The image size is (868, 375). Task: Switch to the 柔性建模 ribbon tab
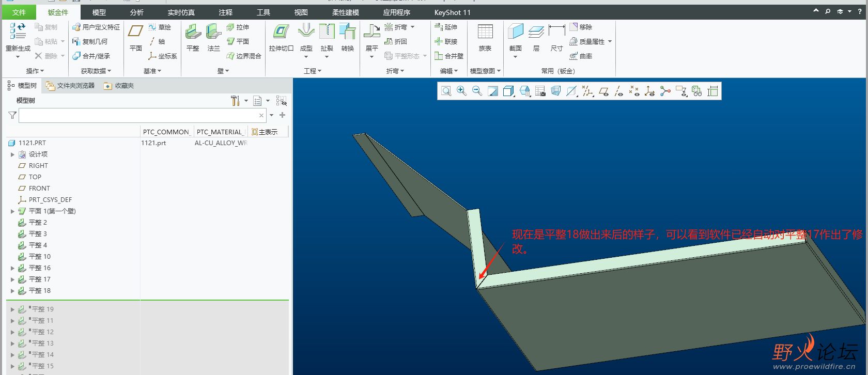click(x=346, y=12)
